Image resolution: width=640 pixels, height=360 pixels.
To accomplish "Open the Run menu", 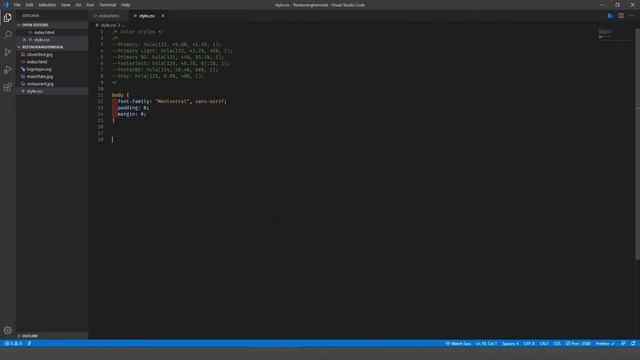I will pos(90,5).
